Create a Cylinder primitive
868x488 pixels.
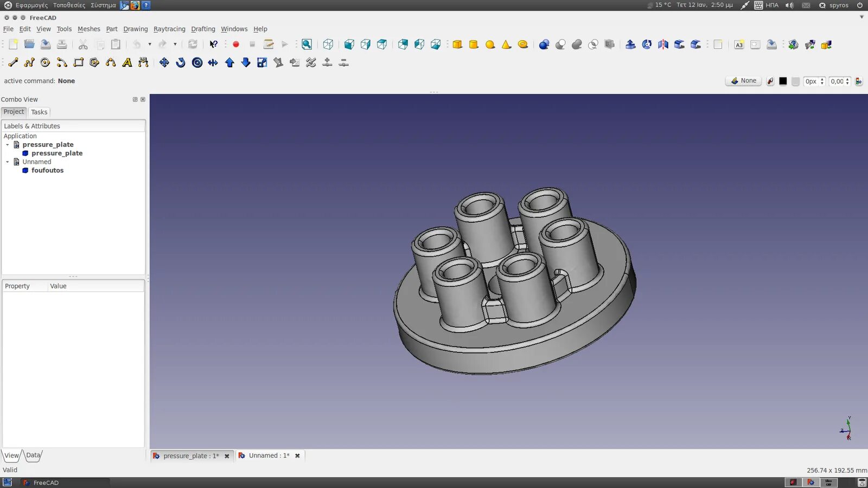click(474, 44)
